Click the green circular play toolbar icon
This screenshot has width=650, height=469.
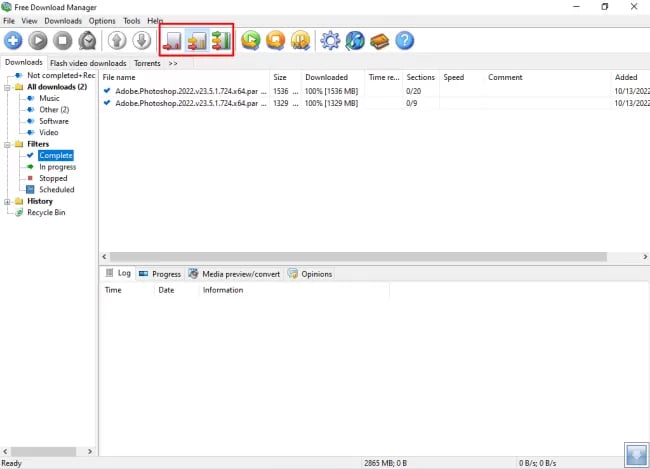pyautogui.click(x=251, y=41)
